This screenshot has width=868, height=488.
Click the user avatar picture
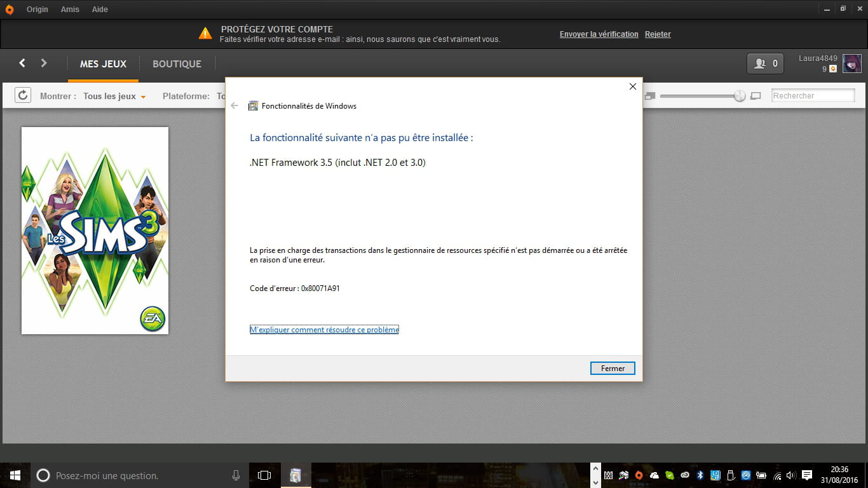coord(852,64)
